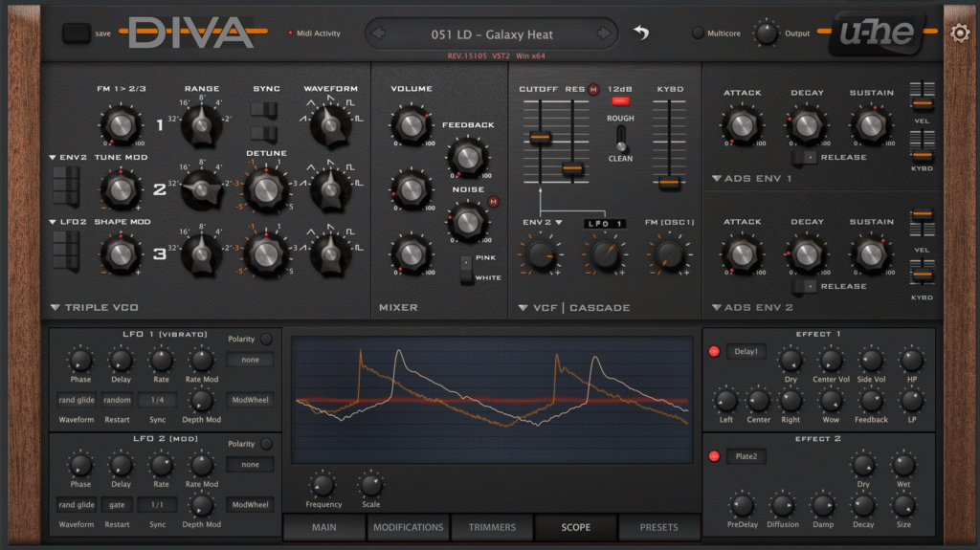Open the TRIPLE VCO module dropdown

tap(55, 307)
